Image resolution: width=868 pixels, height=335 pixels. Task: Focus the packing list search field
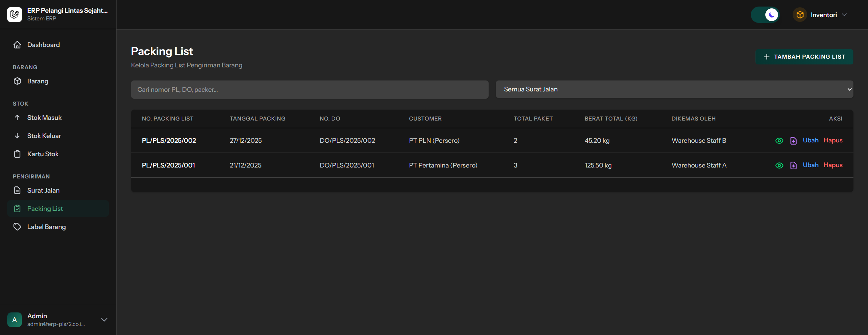(x=309, y=90)
